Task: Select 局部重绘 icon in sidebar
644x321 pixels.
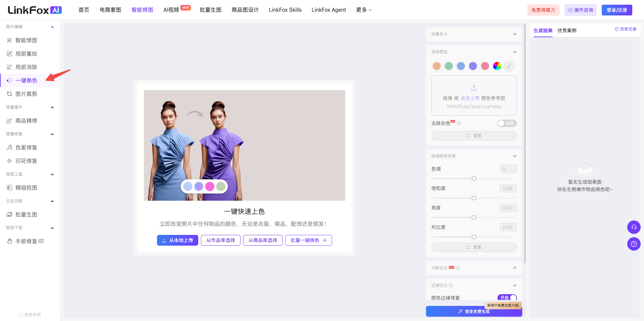Action: pos(9,54)
